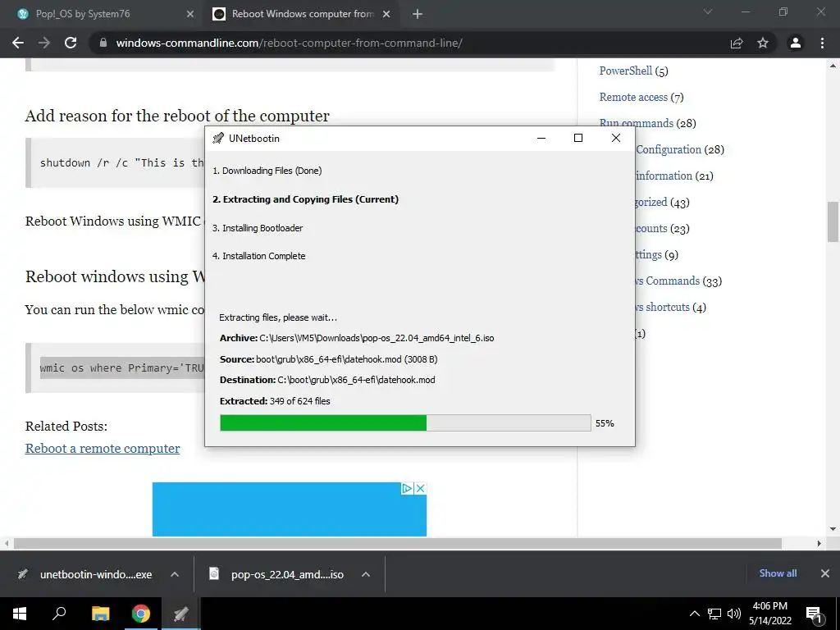Open Run commands category link
840x630 pixels.
pos(637,123)
